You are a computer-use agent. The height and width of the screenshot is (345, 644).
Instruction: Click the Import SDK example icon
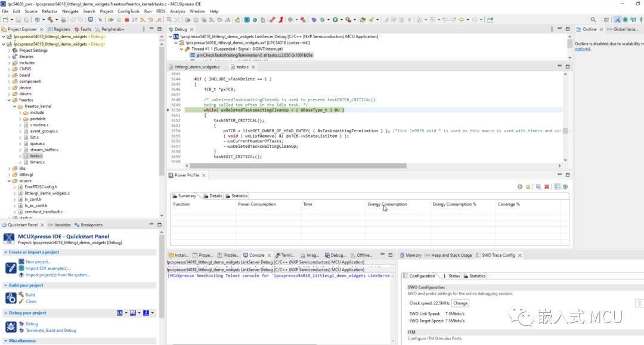click(x=21, y=268)
